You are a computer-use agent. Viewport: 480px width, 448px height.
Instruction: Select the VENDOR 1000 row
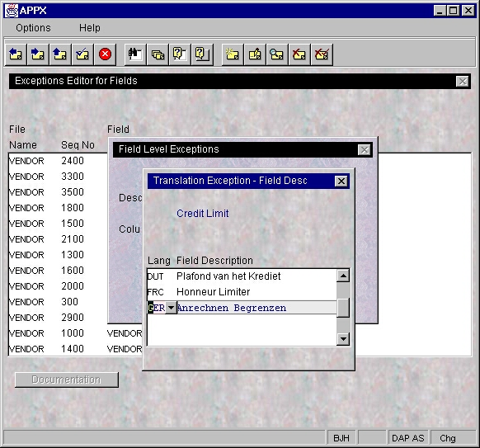(x=76, y=333)
